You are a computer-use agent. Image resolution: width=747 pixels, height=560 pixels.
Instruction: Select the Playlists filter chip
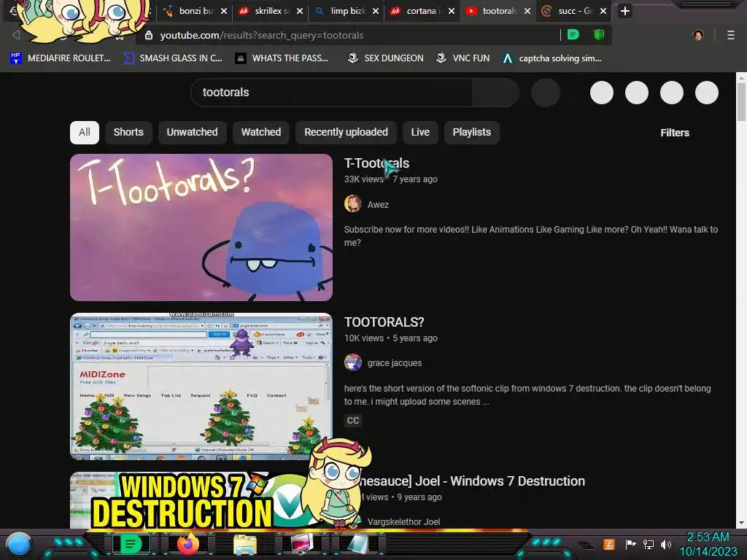tap(472, 133)
